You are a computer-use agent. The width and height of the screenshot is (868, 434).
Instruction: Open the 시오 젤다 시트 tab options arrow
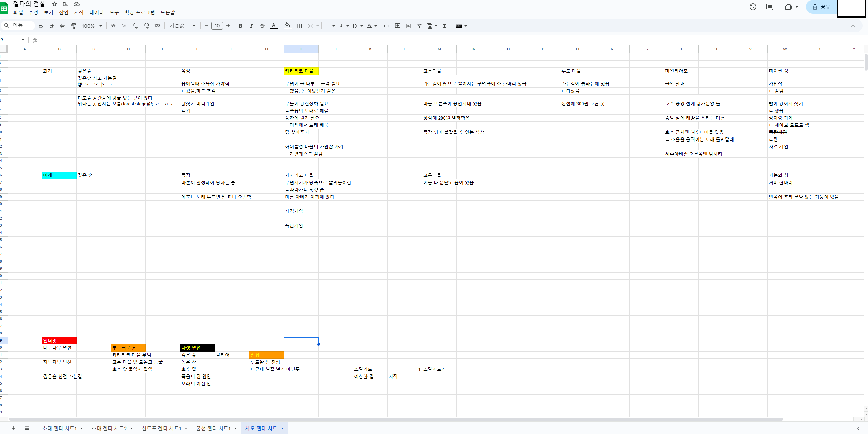pos(283,428)
